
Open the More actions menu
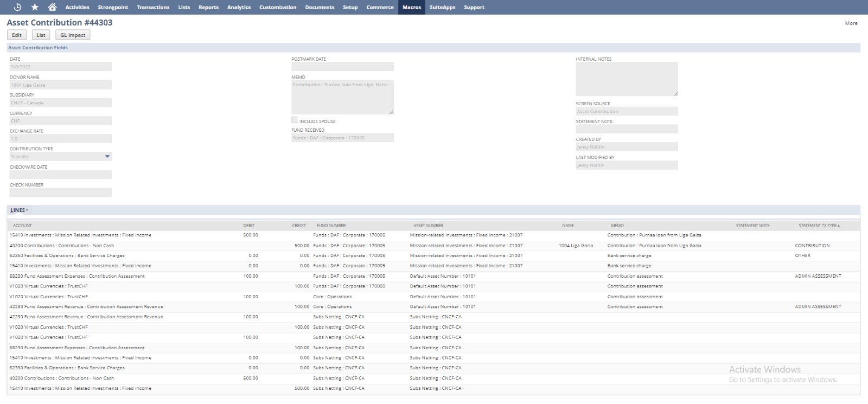851,23
